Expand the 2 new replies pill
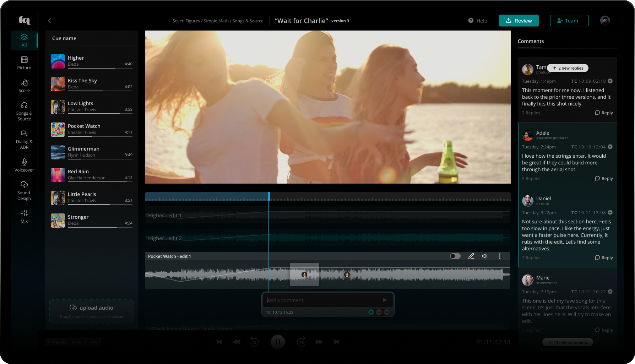 point(568,68)
